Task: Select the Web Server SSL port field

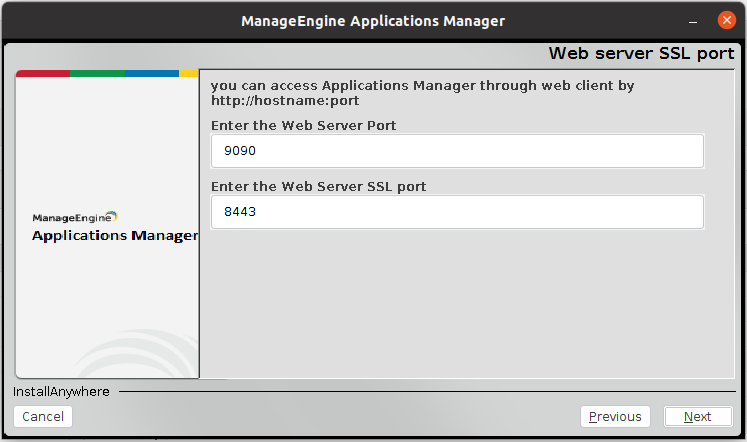Action: 457,212
